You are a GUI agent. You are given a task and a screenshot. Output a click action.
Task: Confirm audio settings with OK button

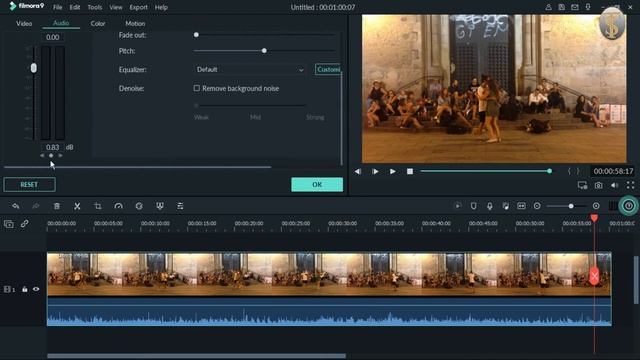(317, 184)
